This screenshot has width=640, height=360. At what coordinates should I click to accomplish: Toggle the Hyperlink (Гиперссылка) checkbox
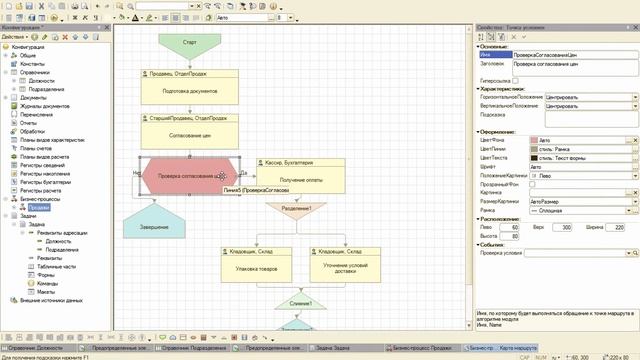point(515,81)
